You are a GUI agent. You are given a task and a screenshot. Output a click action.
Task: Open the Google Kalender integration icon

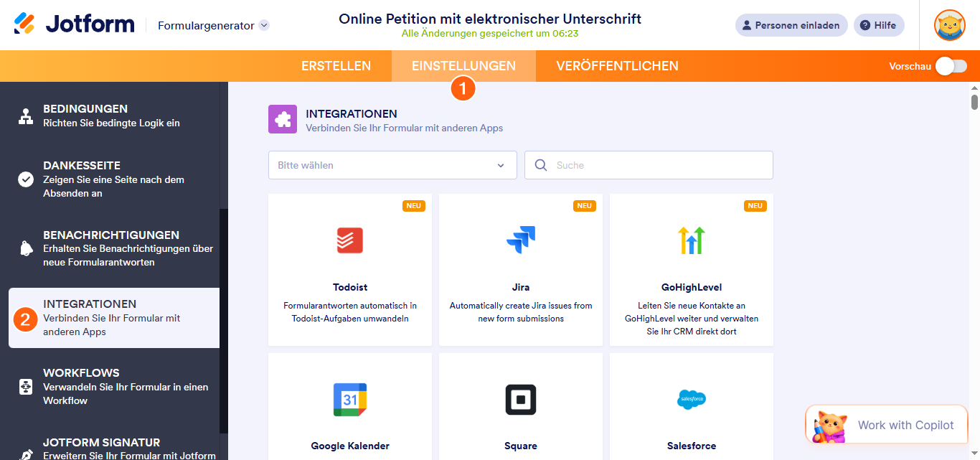[x=349, y=399]
